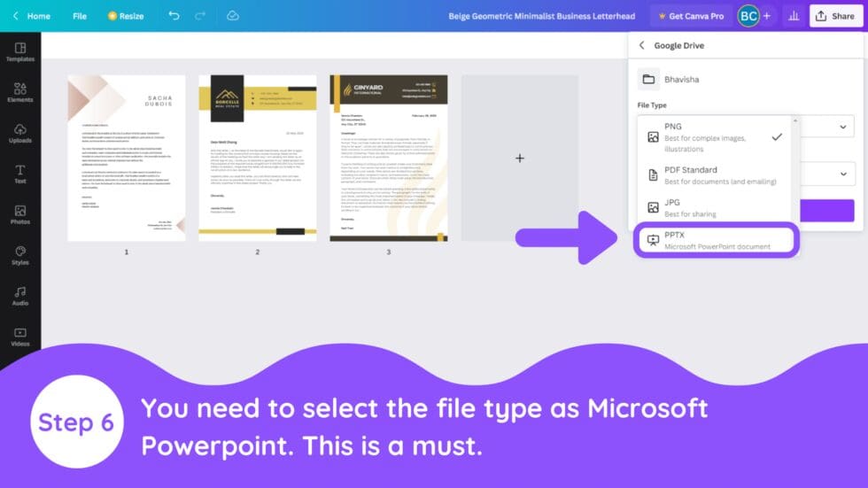Add a new page with plus
The image size is (868, 488).
520,159
